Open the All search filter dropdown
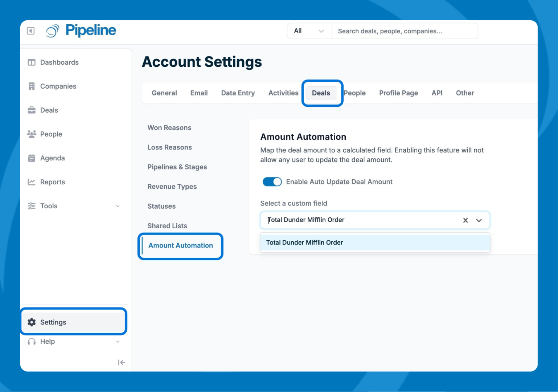The image size is (558, 392). (x=309, y=31)
